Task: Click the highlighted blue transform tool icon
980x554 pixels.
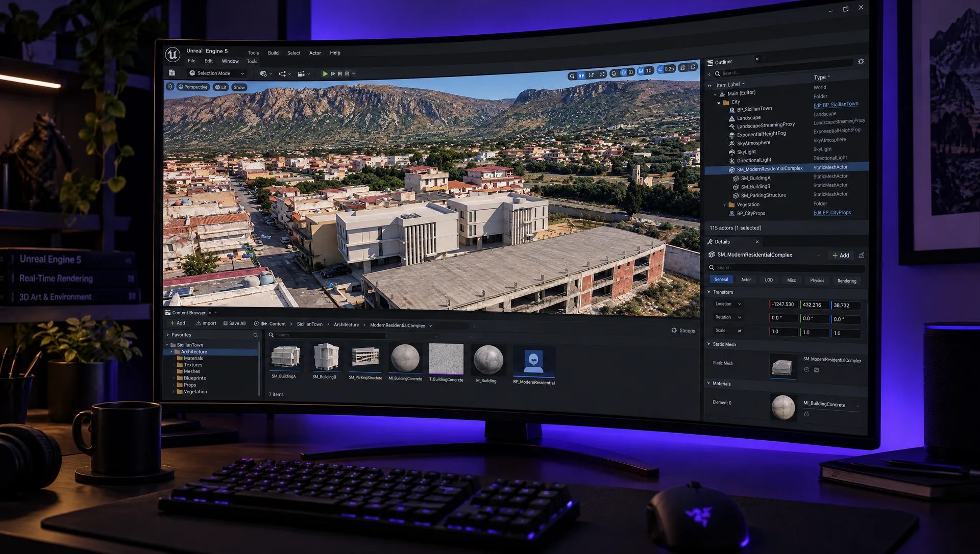Action: tap(581, 75)
